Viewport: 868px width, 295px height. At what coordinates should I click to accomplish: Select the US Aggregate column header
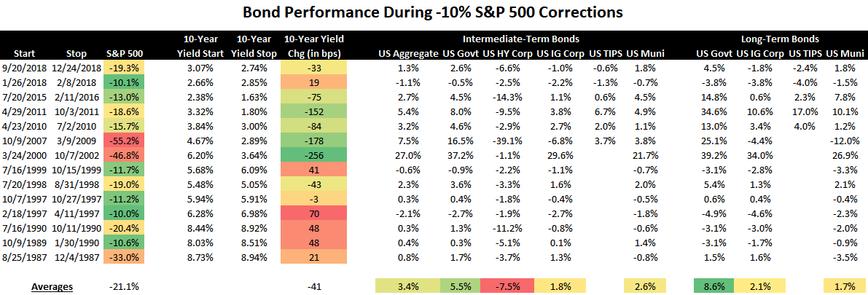tap(407, 53)
